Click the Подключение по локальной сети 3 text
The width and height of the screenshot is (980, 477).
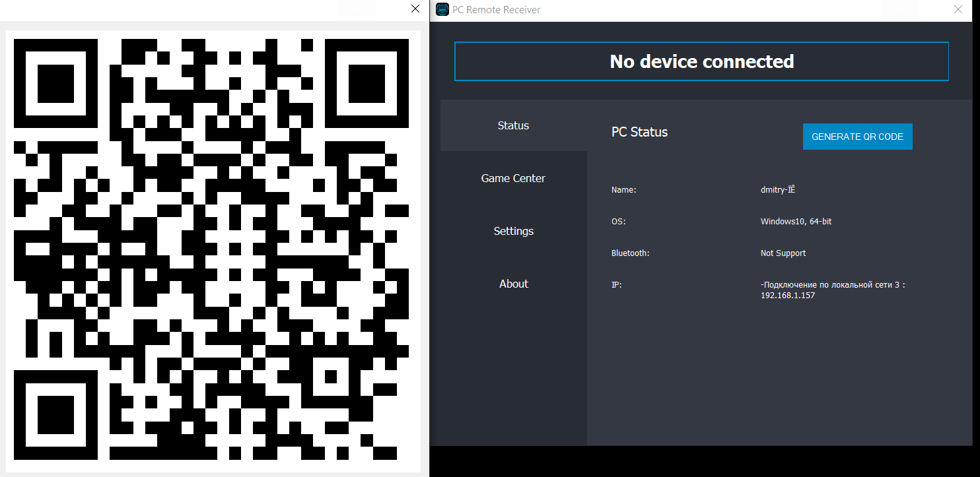tap(832, 285)
